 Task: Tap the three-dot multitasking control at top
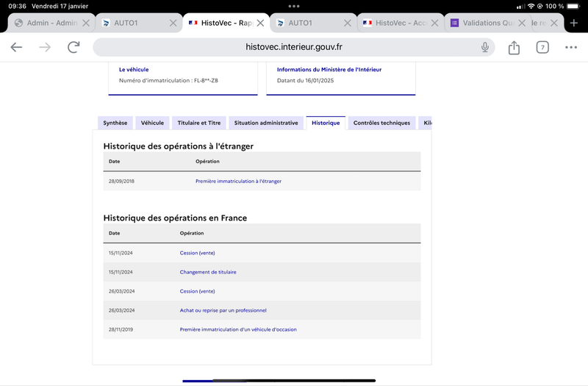pyautogui.click(x=294, y=6)
